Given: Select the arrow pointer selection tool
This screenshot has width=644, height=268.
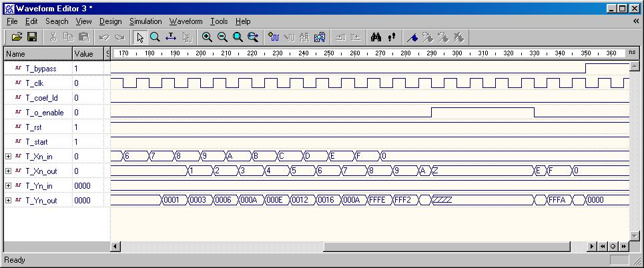Looking at the screenshot, I should point(140,37).
